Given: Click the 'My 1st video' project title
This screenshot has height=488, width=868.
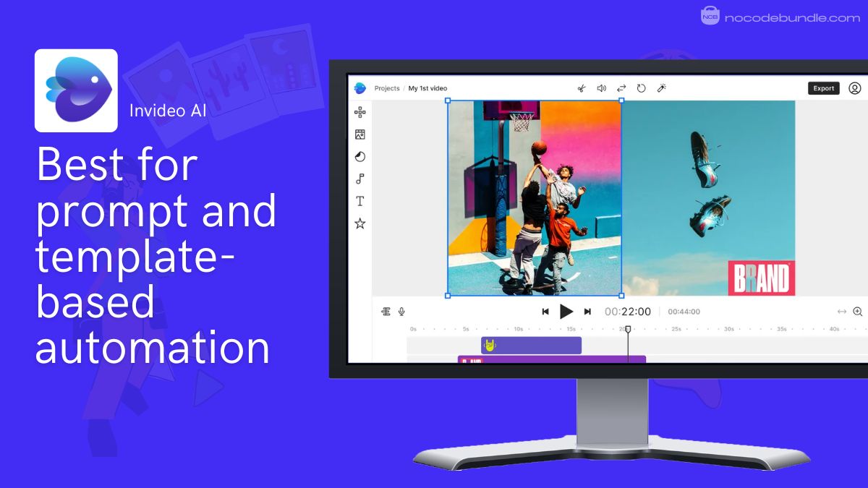Looking at the screenshot, I should pos(427,88).
